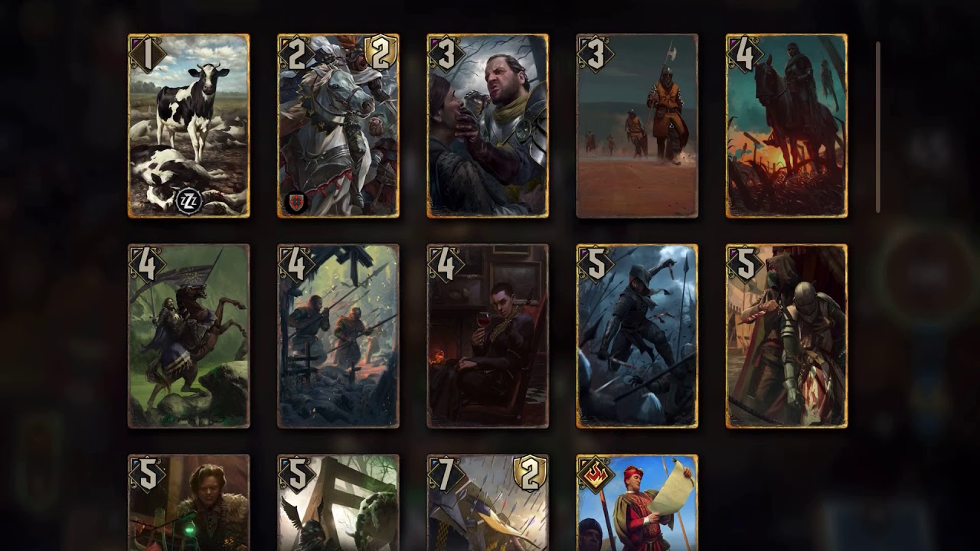Click the vertical scrollbar beside the card list
Image resolution: width=980 pixels, height=551 pixels.
pyautogui.click(x=878, y=127)
